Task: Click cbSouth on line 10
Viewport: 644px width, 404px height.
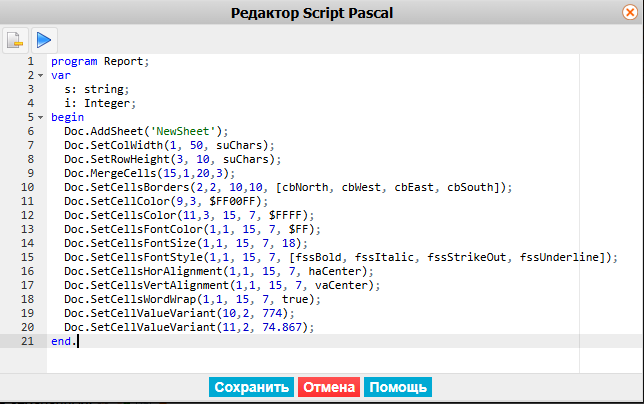Action: (470, 187)
